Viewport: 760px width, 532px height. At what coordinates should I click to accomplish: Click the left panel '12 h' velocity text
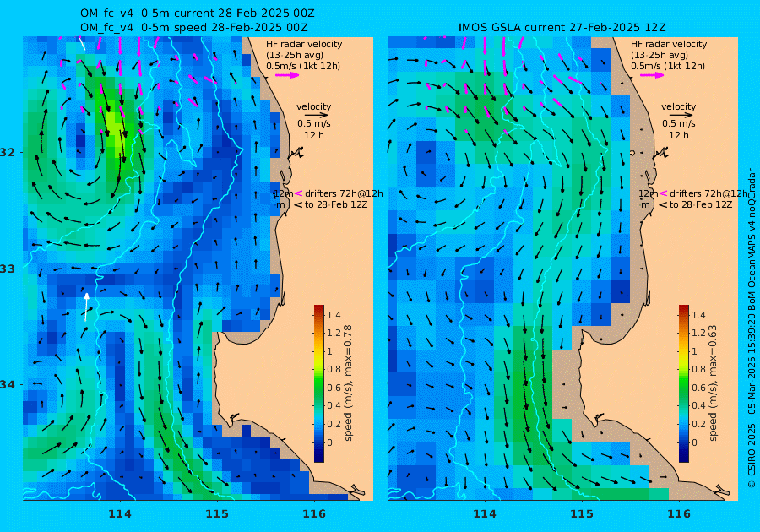[314, 135]
